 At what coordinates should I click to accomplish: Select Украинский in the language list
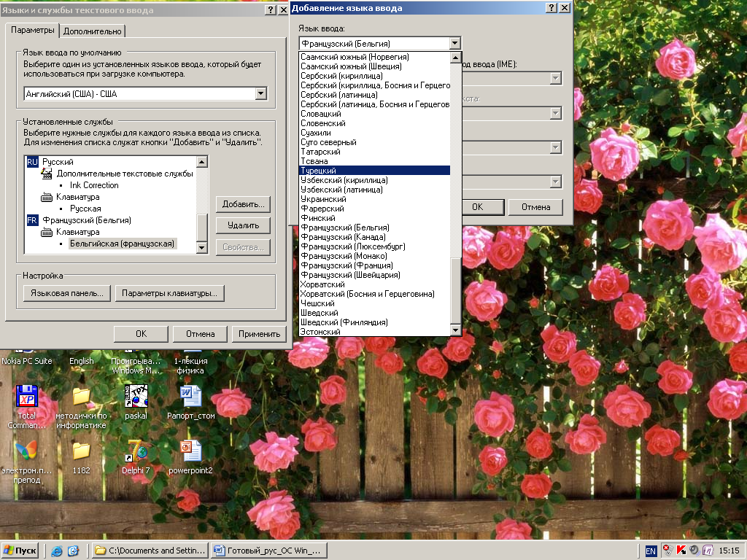tap(374, 199)
